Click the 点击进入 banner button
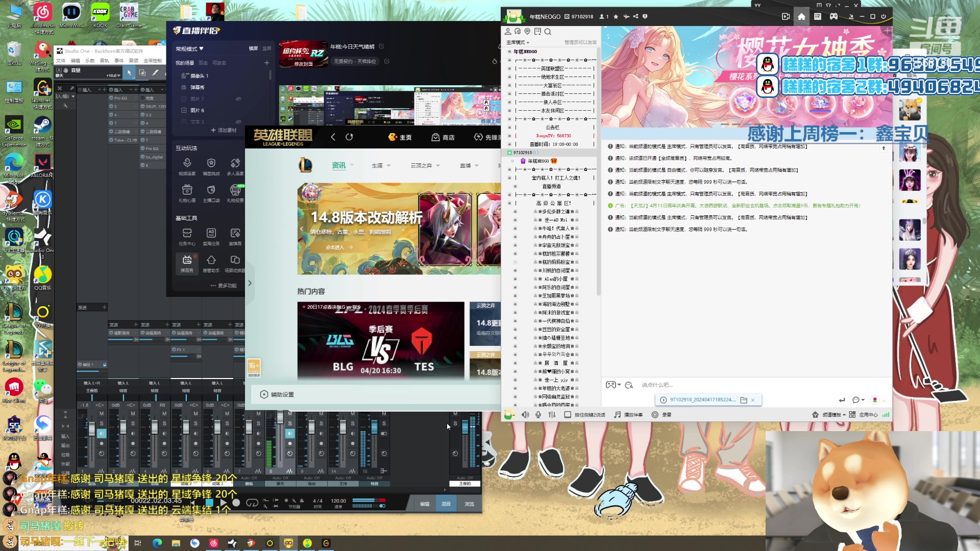Image resolution: width=980 pixels, height=551 pixels. (339, 247)
